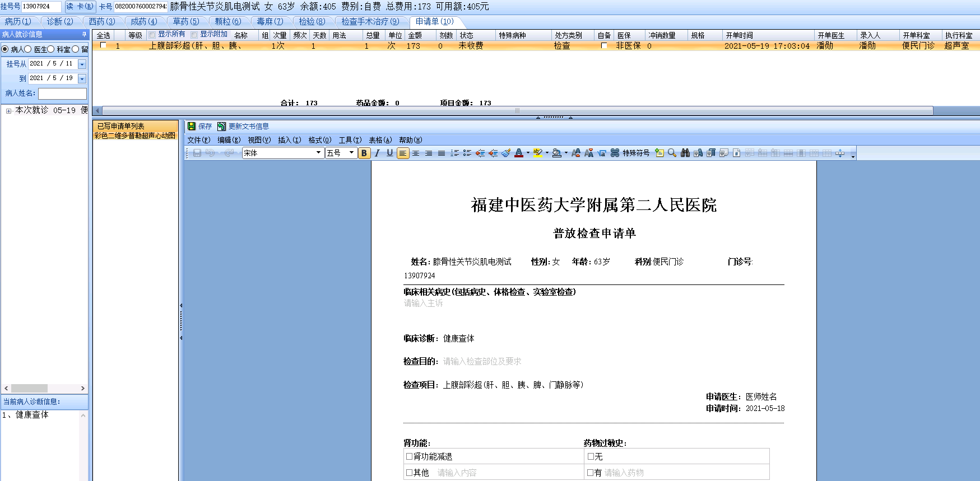Click the redo arrow in editor toolbar

(229, 153)
